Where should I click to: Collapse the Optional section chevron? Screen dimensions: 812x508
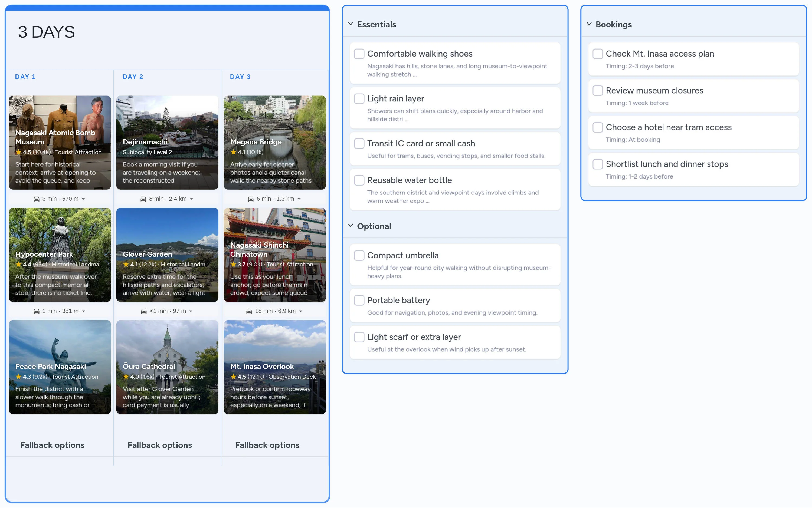(351, 226)
